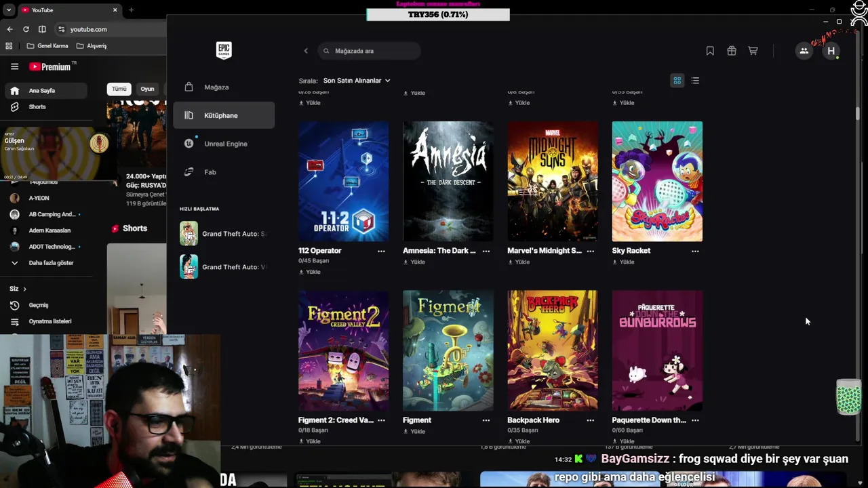
Task: Open the Kütüphane section
Action: click(224, 115)
